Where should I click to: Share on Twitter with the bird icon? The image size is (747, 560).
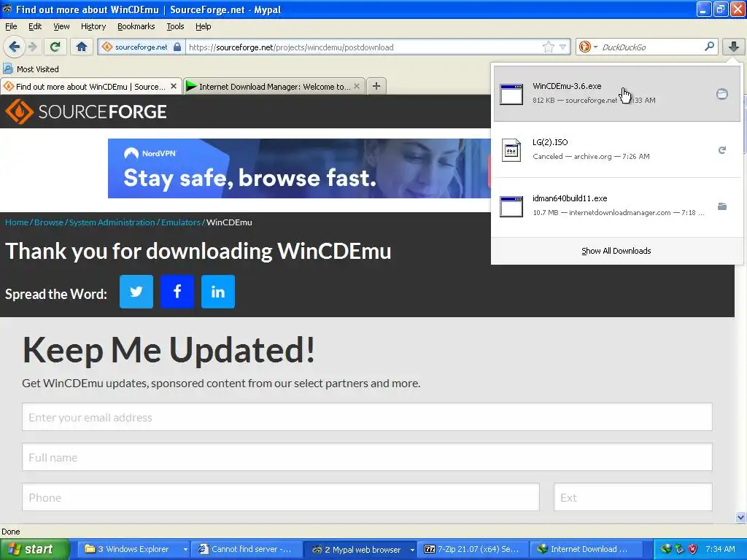pyautogui.click(x=136, y=292)
